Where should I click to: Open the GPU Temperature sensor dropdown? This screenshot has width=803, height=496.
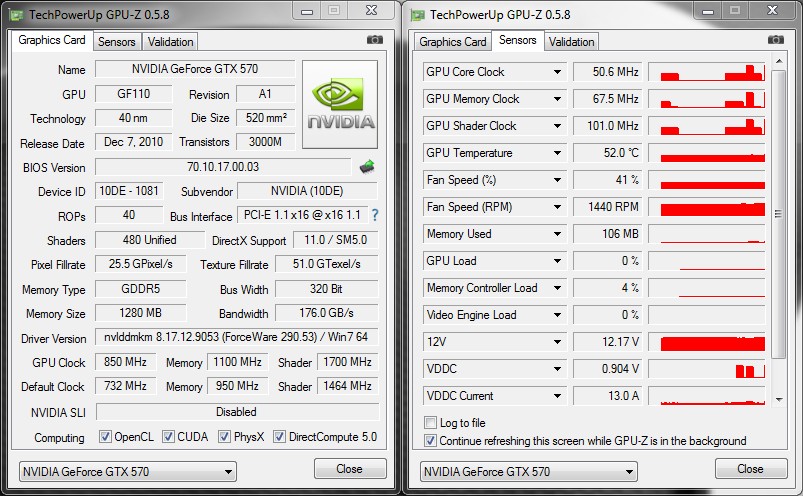pos(557,153)
